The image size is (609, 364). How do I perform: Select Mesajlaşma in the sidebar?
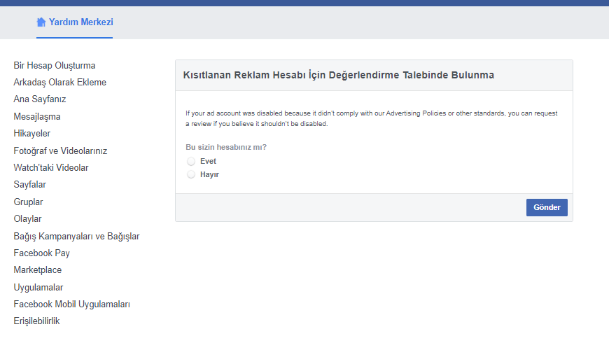(x=37, y=117)
